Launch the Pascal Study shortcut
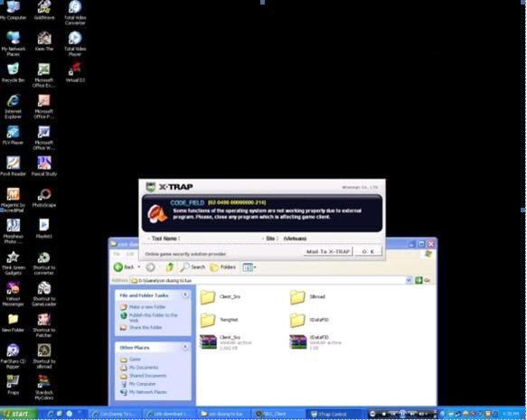The height and width of the screenshot is (420, 527). point(44,166)
